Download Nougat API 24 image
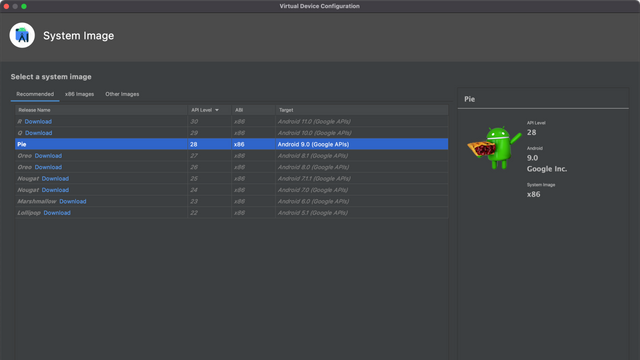 [x=55, y=190]
